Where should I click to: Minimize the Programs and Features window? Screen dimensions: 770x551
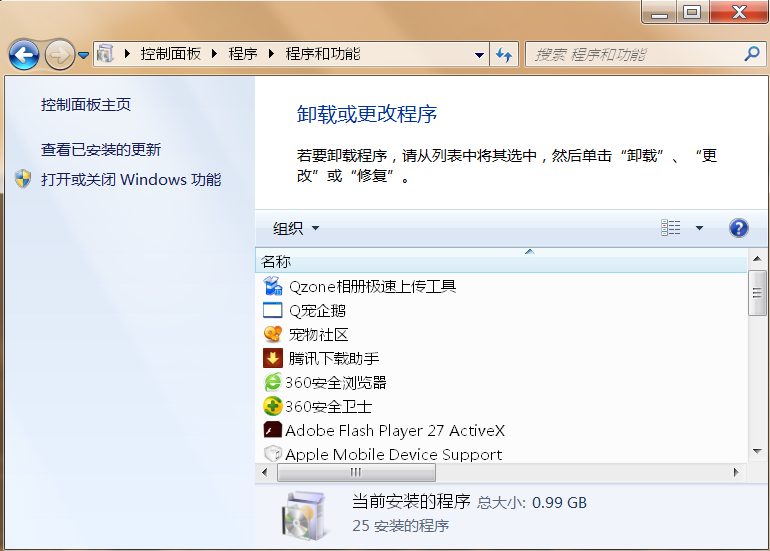pos(659,12)
